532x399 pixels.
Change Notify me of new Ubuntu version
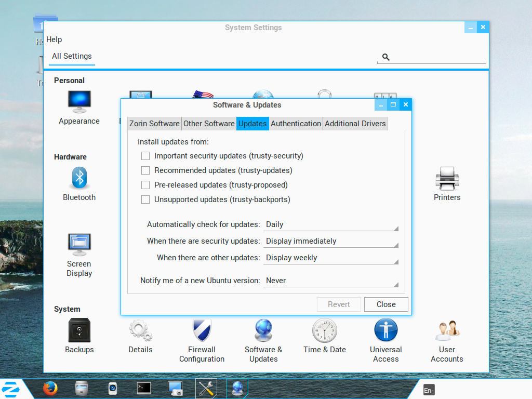(x=331, y=281)
